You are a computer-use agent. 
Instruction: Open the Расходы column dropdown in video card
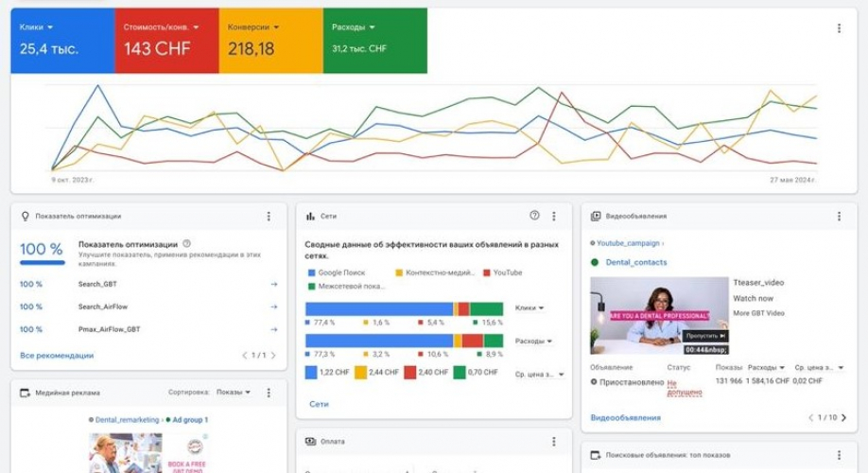point(766,368)
